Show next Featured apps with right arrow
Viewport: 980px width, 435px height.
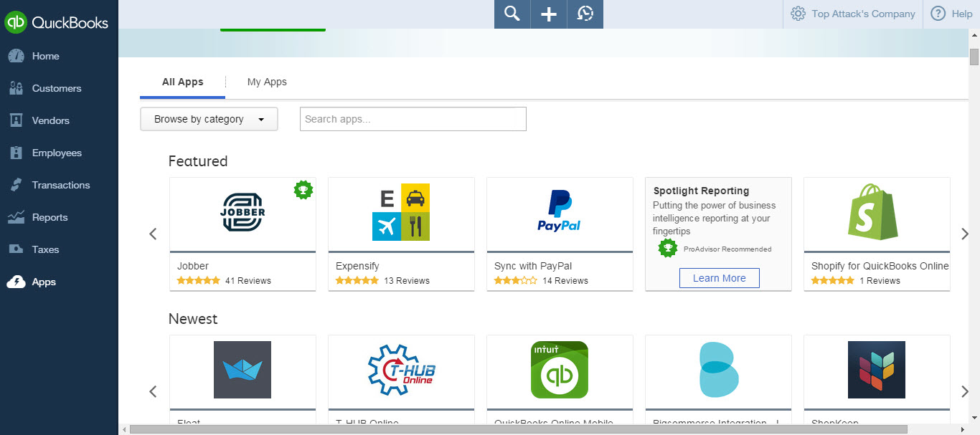[965, 234]
